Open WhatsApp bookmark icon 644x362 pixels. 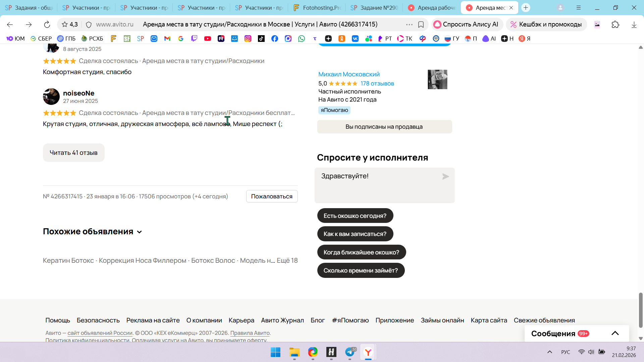[x=302, y=39]
